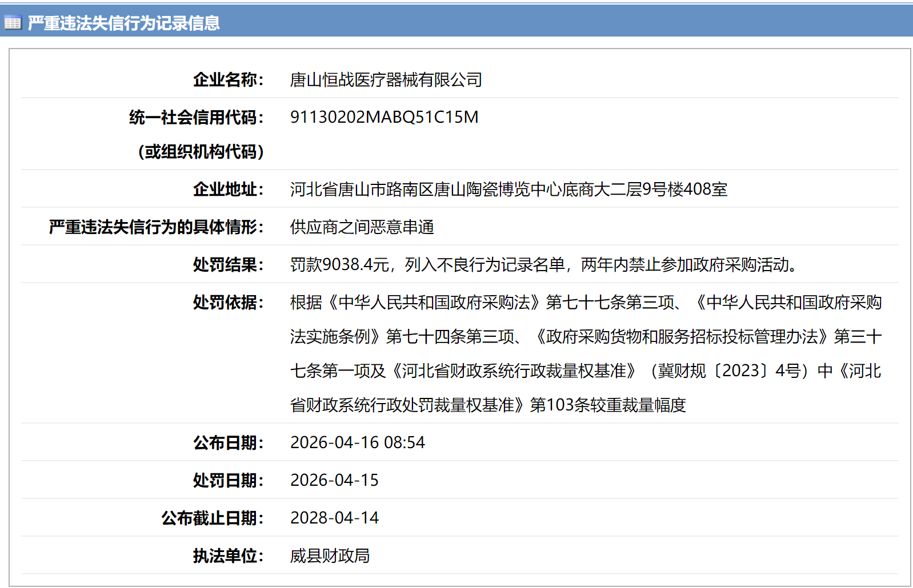Click the company name 唐山恒战医疗器械有限公司

tap(386, 79)
